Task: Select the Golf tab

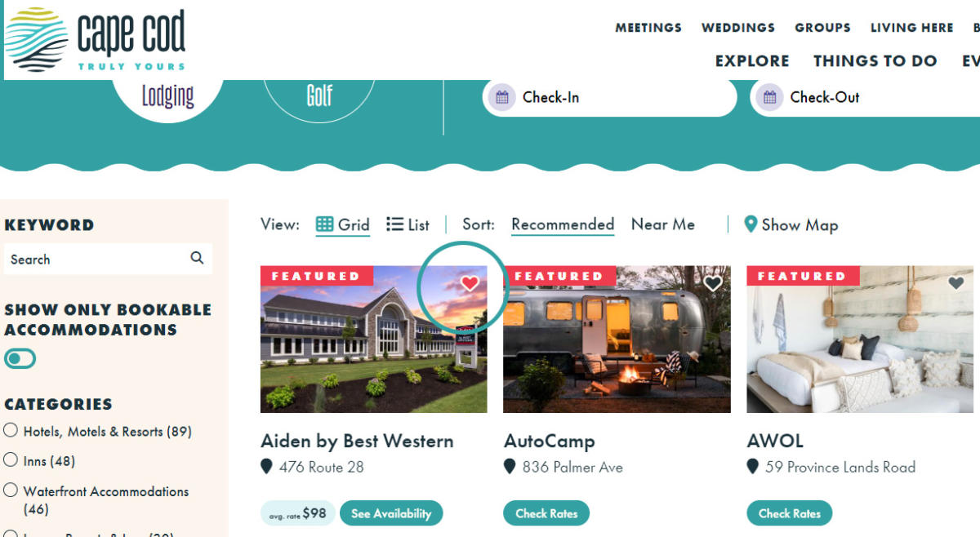Action: pyautogui.click(x=319, y=97)
